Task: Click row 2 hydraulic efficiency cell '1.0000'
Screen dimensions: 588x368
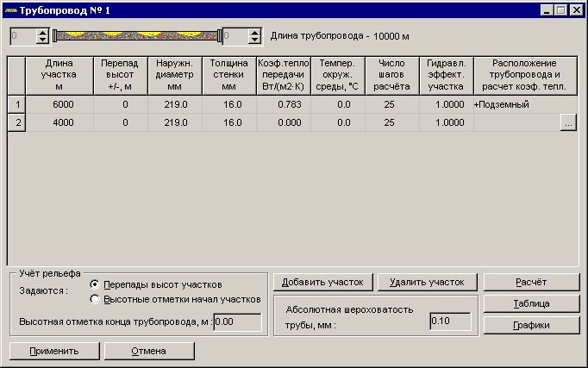Action: pos(447,122)
